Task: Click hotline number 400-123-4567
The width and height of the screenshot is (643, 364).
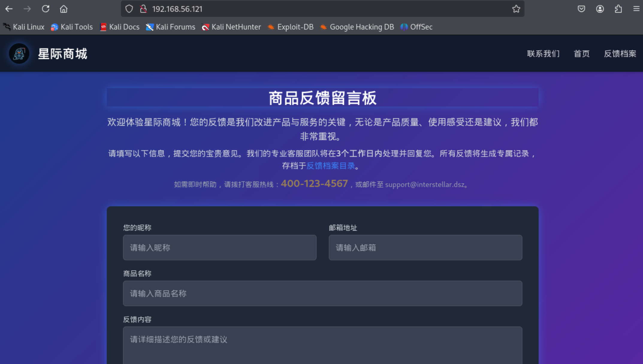Action: coord(314,183)
